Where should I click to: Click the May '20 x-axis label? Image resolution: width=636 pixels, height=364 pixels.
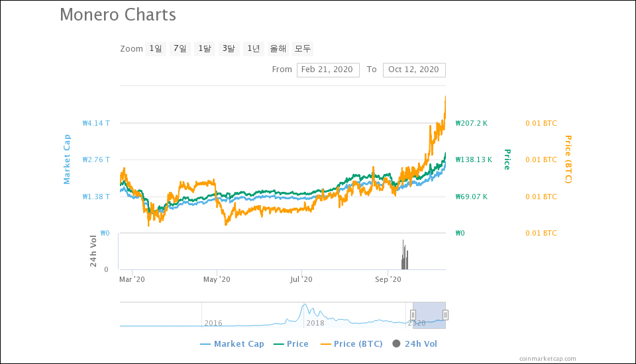coord(217,279)
